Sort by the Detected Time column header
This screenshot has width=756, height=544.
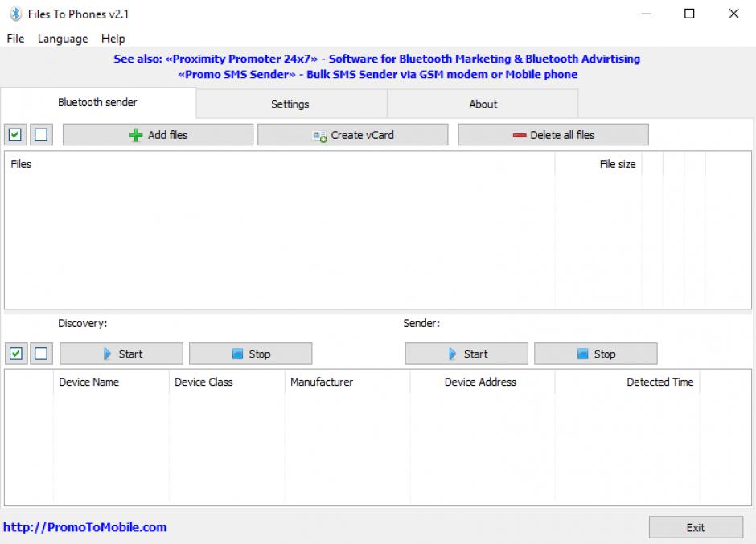tap(627, 382)
